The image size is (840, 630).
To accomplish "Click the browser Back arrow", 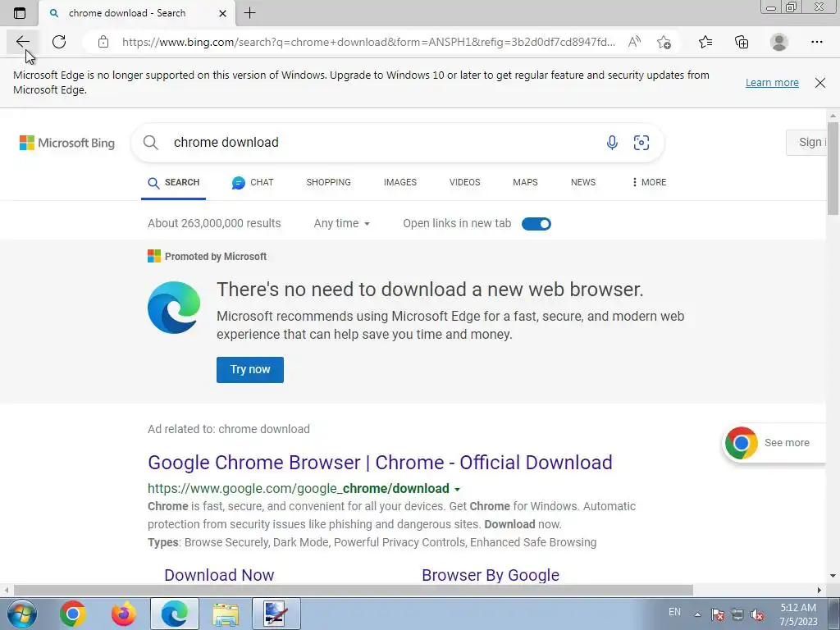I will pyautogui.click(x=22, y=42).
